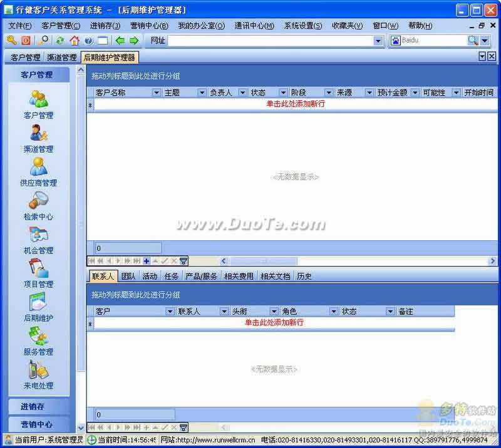
Task: Click the Baidu search input box
Action: click(x=434, y=41)
